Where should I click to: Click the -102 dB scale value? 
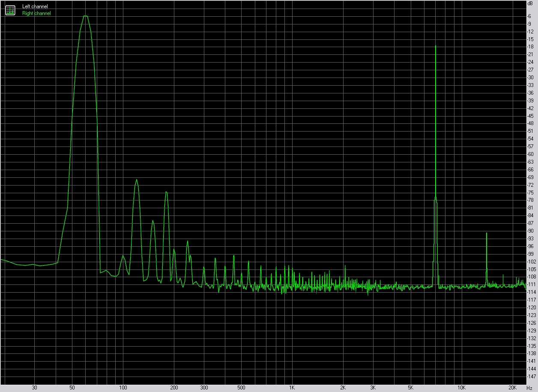coord(532,262)
